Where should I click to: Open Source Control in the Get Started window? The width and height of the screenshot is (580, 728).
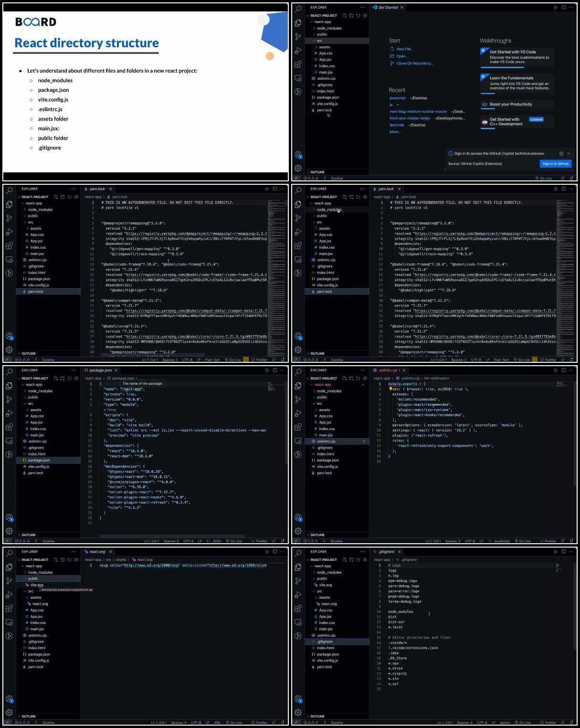(298, 37)
